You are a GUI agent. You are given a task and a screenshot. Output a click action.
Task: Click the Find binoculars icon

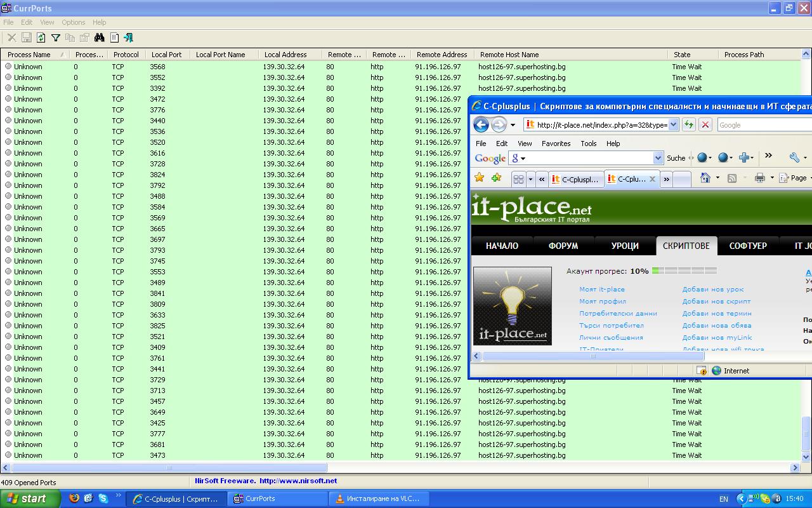tap(99, 38)
